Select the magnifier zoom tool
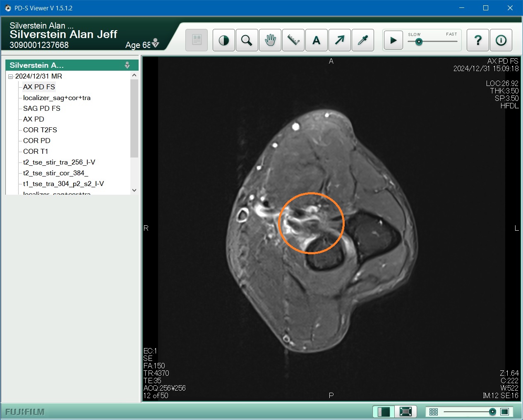The height and width of the screenshot is (420, 523). pos(247,40)
